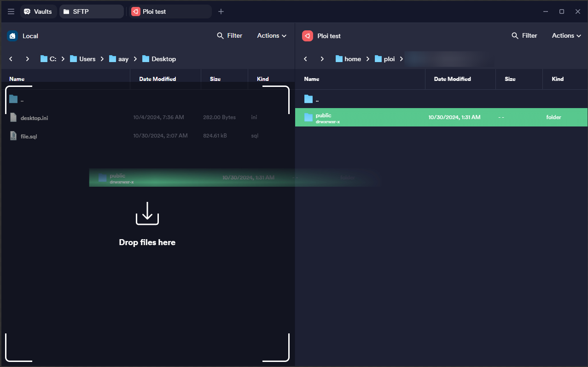Sort remote files by Date Modified
Image resolution: width=588 pixels, height=367 pixels.
point(452,79)
